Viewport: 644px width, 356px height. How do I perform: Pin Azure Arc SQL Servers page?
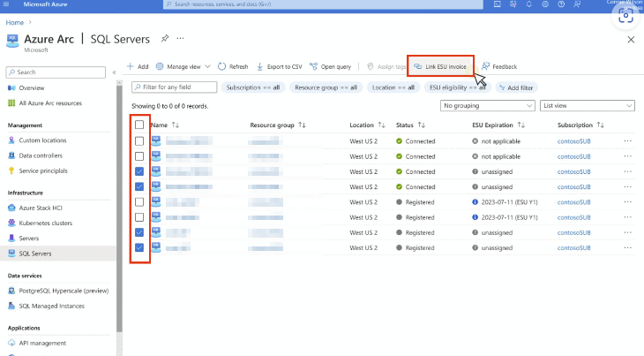pos(165,38)
